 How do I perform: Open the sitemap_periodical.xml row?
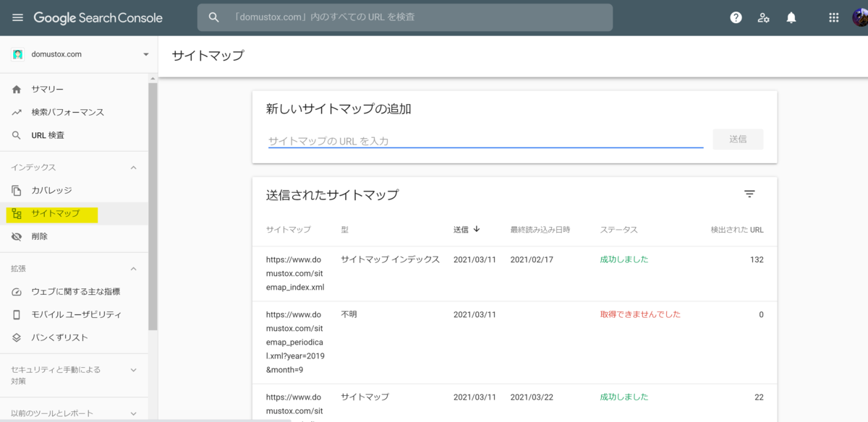tap(514, 343)
